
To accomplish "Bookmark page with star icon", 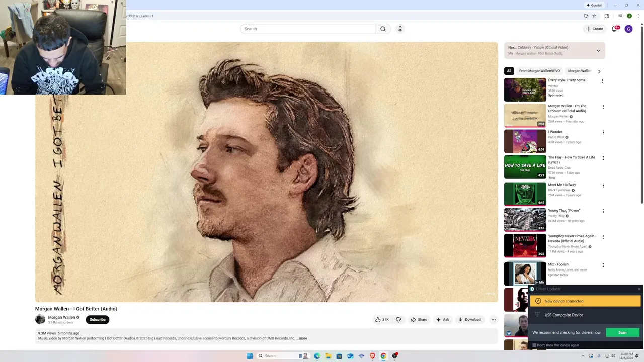I will (594, 16).
